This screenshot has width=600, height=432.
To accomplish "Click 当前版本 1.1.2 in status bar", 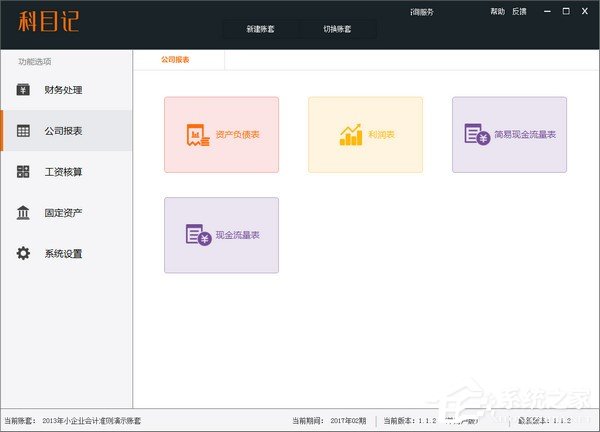I will [x=410, y=421].
